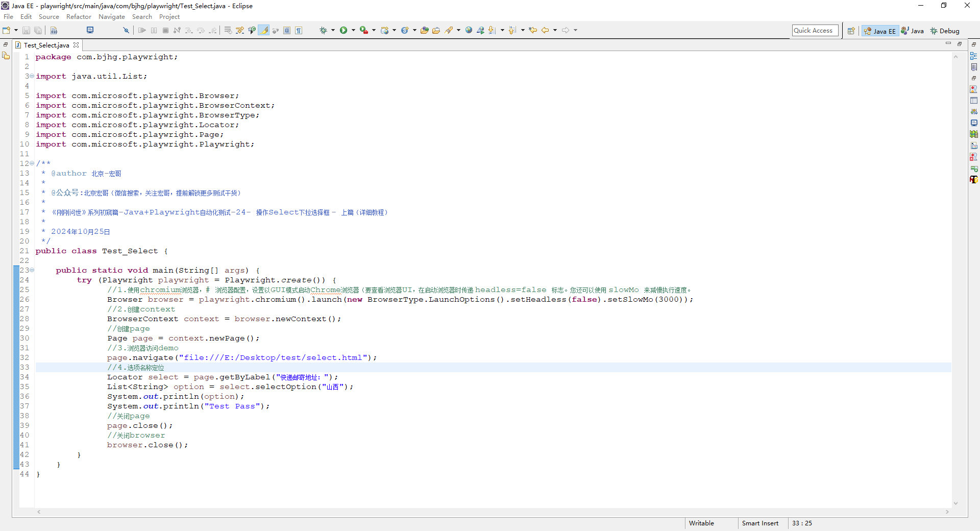Click the Debug bug icon in toolbar
This screenshot has width=980, height=531.
[x=323, y=31]
